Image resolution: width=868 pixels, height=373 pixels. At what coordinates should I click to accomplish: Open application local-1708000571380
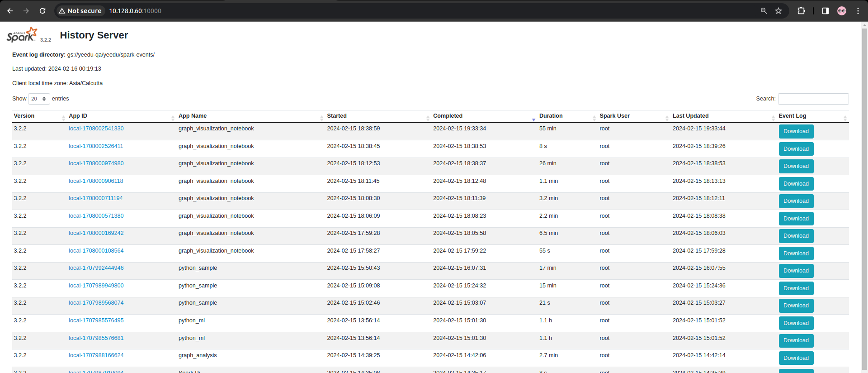pyautogui.click(x=96, y=216)
